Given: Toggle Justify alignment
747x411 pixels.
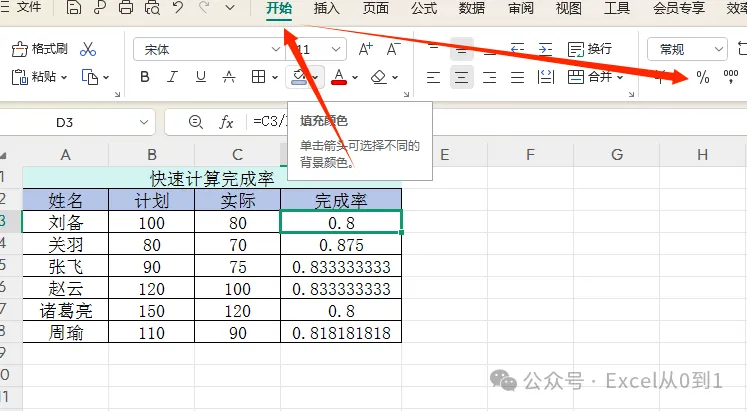Looking at the screenshot, I should coord(517,77).
